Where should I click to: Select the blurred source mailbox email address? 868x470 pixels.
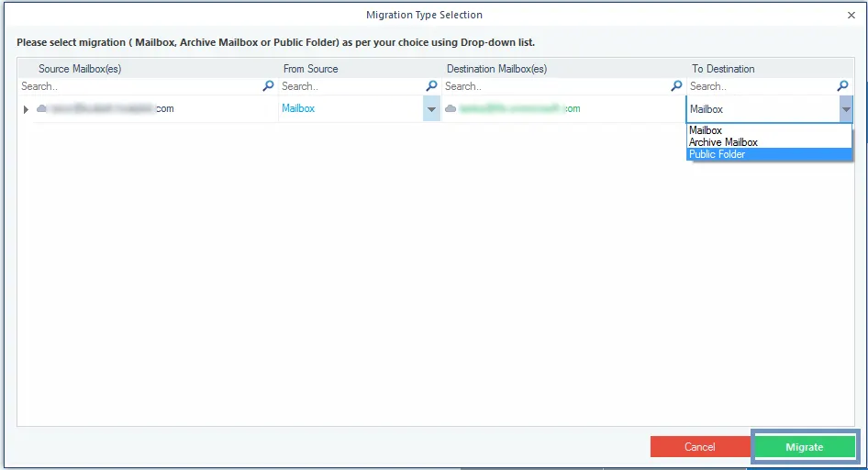[x=111, y=108]
